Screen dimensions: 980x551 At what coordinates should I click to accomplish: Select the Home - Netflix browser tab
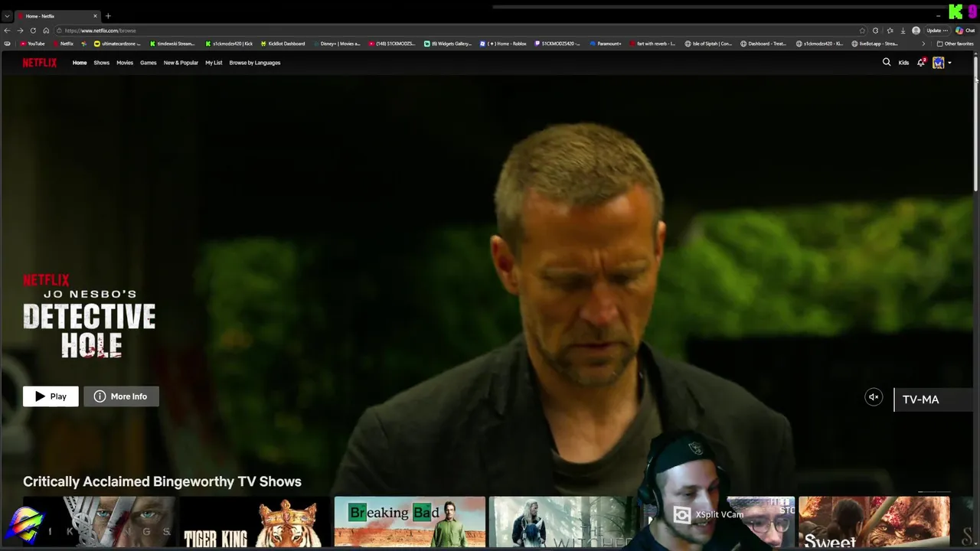click(57, 16)
